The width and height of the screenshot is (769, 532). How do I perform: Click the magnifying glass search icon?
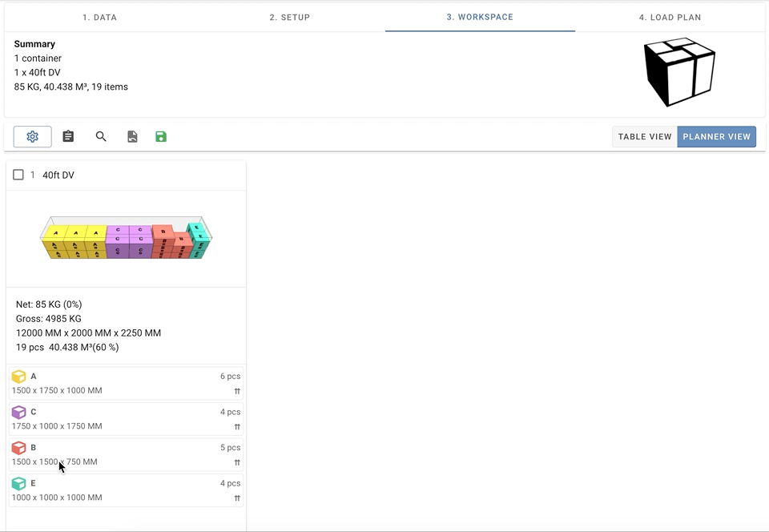click(101, 137)
